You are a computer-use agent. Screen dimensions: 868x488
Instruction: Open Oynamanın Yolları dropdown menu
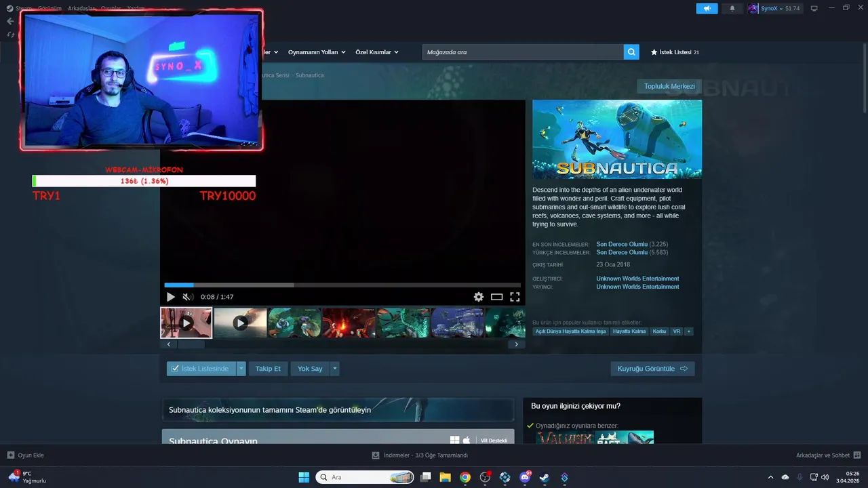tap(317, 52)
